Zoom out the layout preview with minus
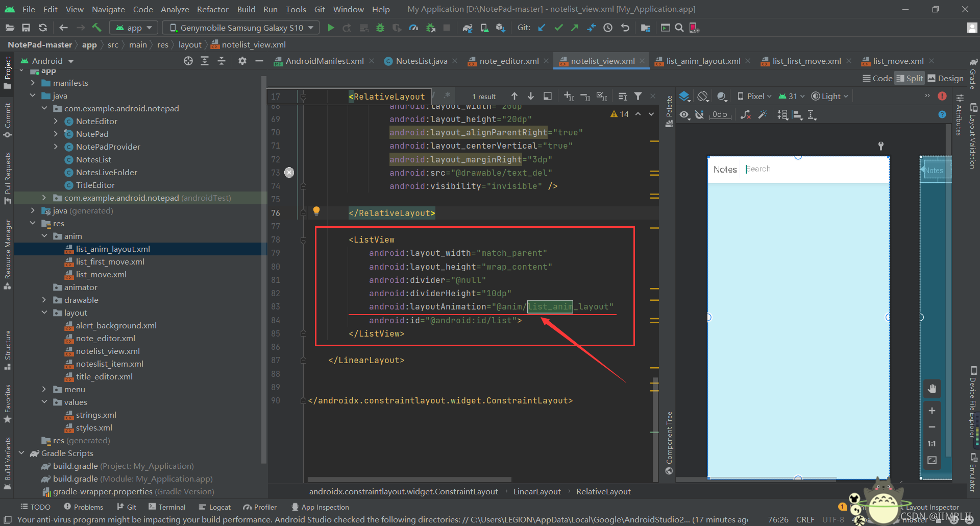This screenshot has height=526, width=980. point(932,427)
